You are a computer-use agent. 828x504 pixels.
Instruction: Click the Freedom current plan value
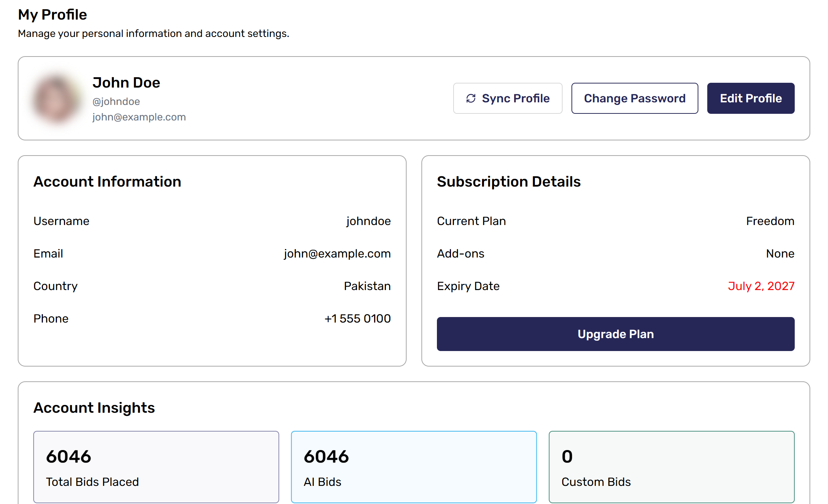[770, 221]
